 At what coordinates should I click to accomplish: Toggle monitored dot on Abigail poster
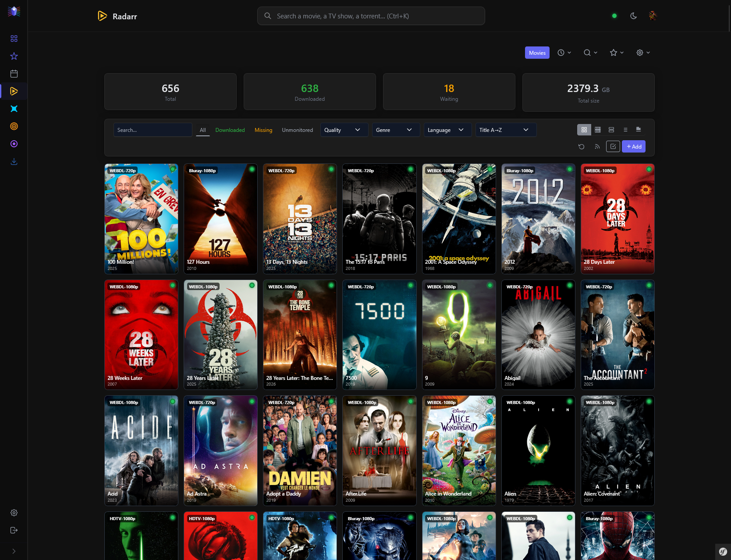(570, 285)
